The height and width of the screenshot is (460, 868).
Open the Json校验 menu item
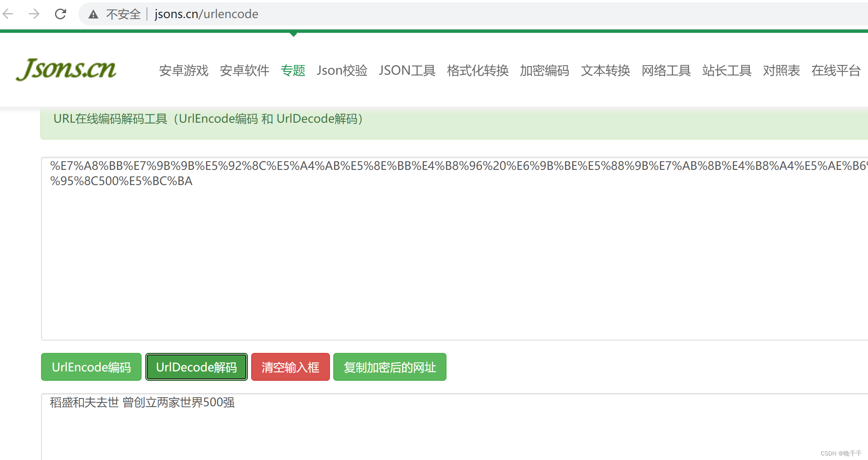pos(342,71)
